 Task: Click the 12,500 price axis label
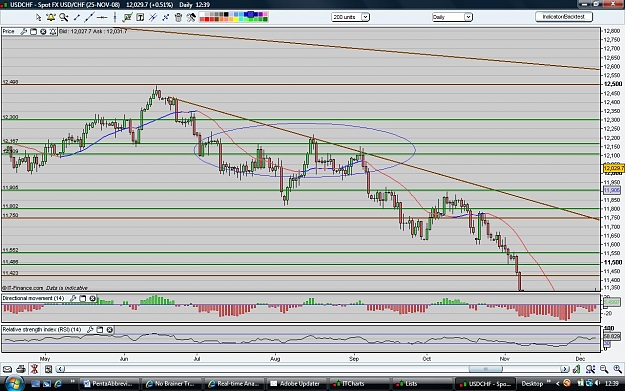pyautogui.click(x=613, y=84)
